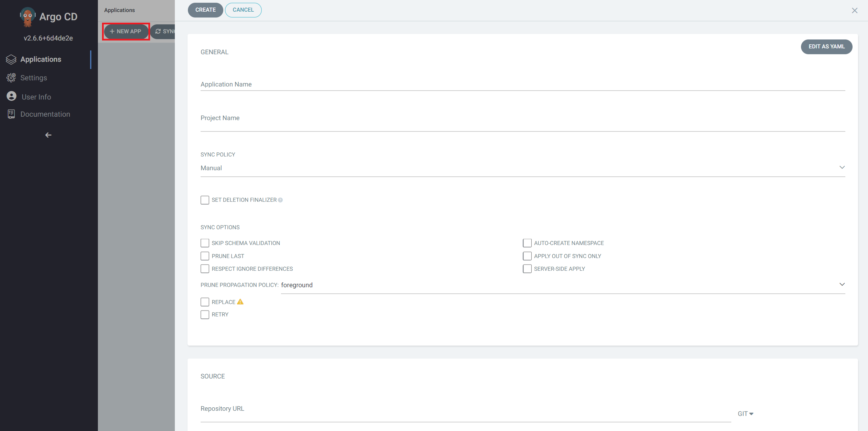The width and height of the screenshot is (868, 431).
Task: Collapse sidebar with the left arrow
Action: coord(48,135)
